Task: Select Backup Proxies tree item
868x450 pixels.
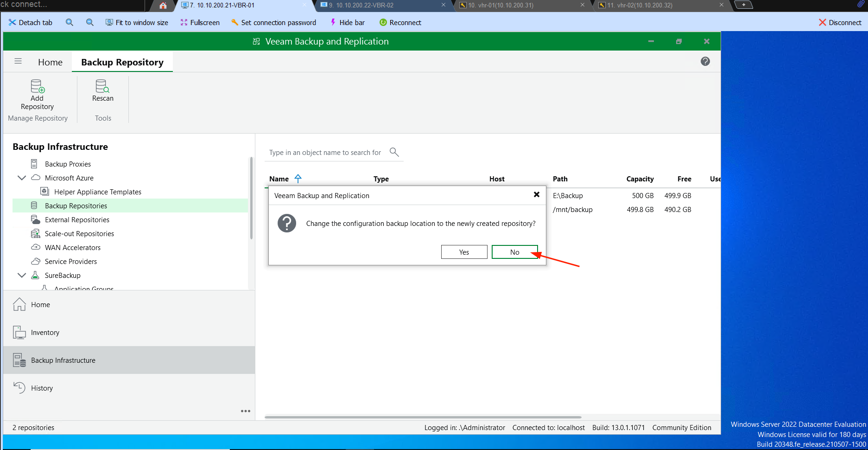Action: click(68, 164)
